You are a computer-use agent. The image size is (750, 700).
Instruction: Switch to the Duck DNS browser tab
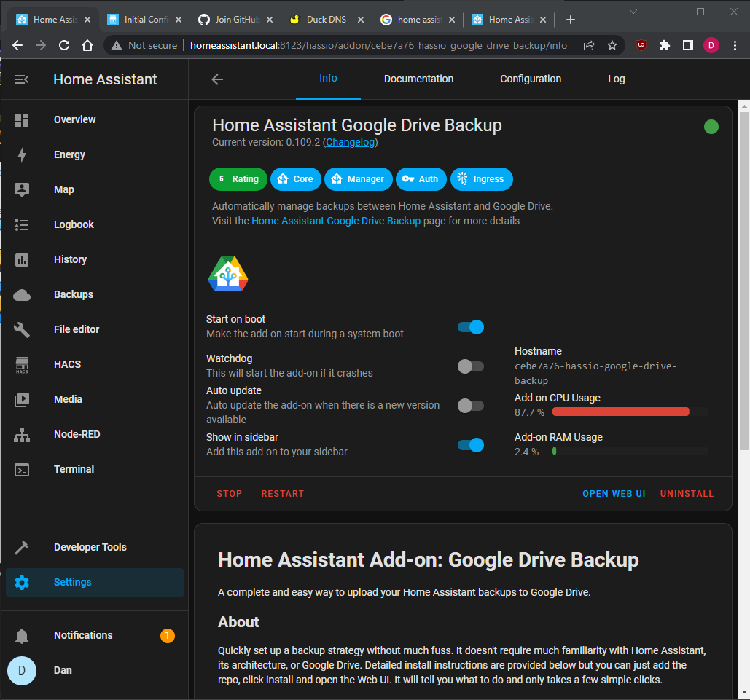(327, 20)
